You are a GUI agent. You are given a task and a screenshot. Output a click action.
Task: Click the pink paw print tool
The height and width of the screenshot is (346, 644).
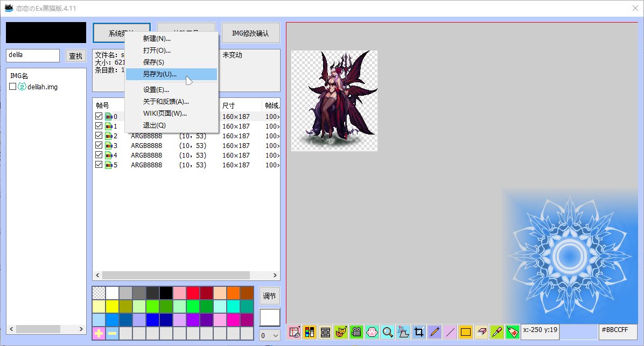(372, 332)
